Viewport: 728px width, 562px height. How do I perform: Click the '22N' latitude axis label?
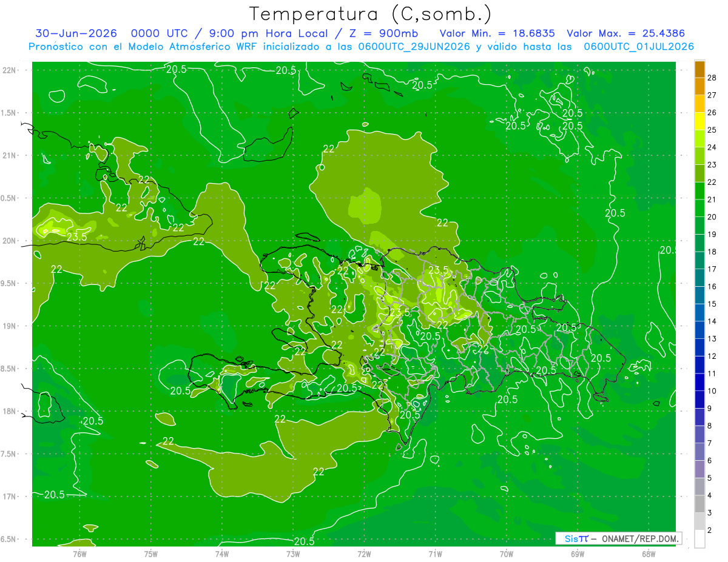[10, 70]
